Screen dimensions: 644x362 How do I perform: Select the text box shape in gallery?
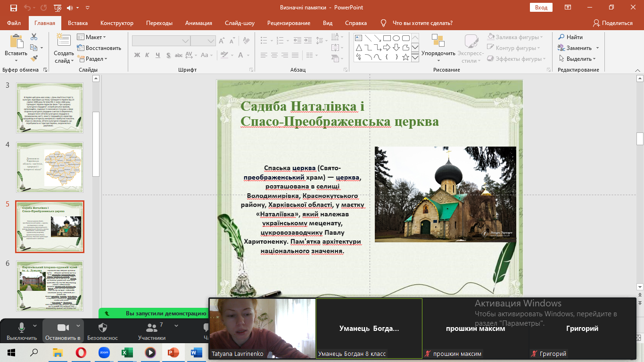(358, 38)
